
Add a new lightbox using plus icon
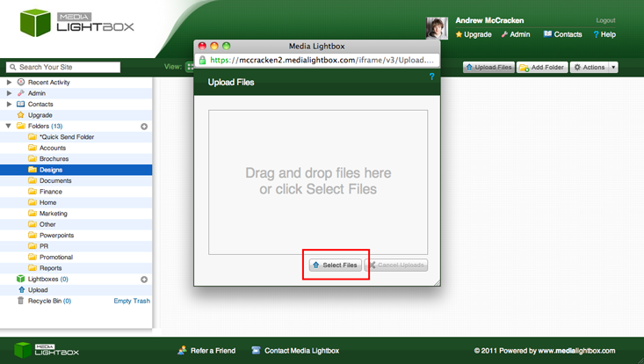(x=144, y=280)
